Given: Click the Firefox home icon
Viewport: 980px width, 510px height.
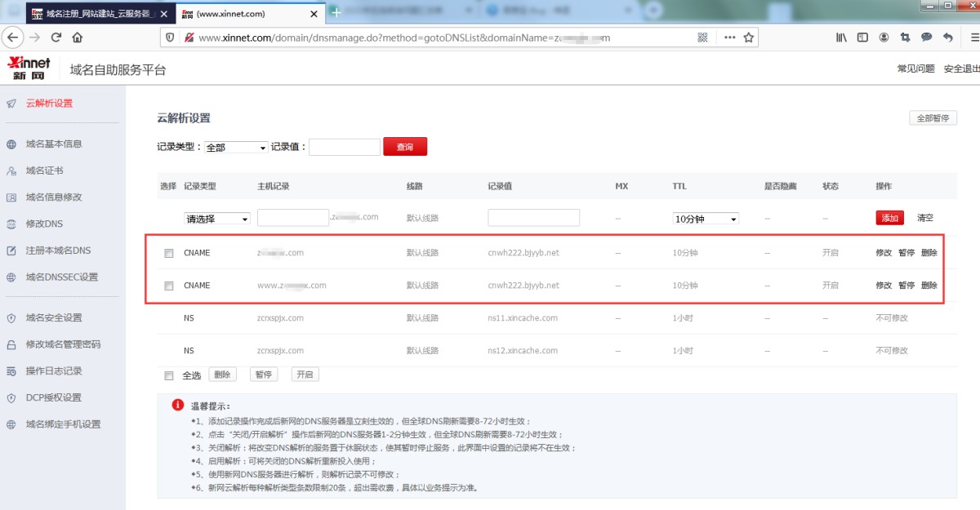Looking at the screenshot, I should pyautogui.click(x=77, y=38).
